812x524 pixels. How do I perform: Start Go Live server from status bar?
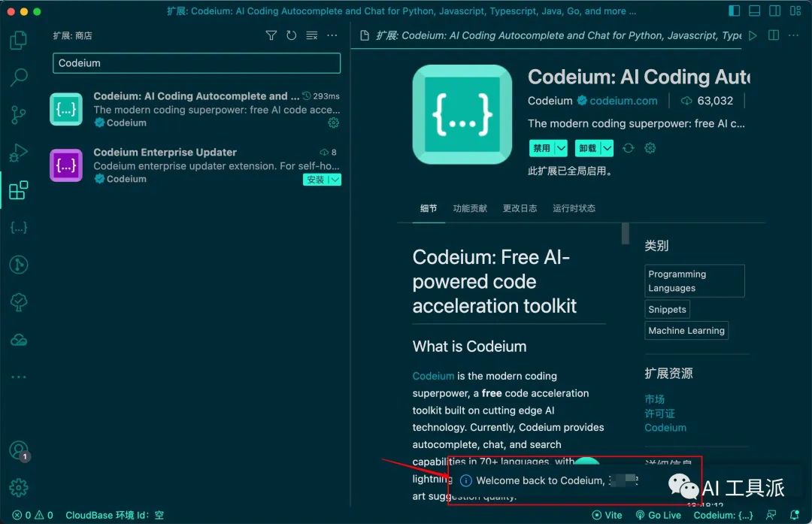click(658, 515)
